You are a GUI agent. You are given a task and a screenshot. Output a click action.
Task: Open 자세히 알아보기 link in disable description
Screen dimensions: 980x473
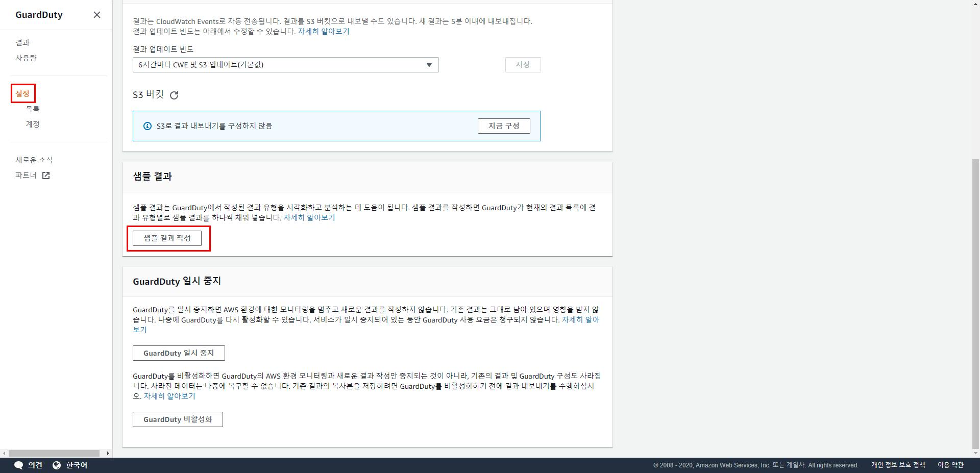(169, 396)
